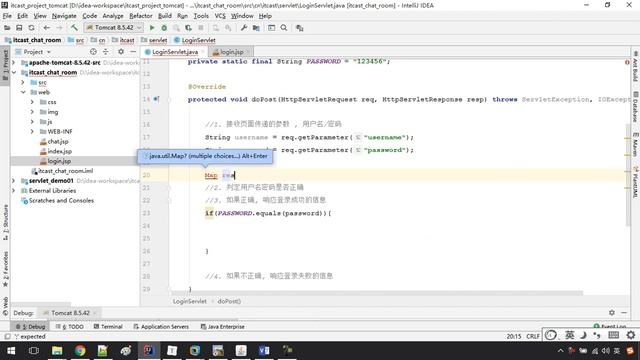Open IME settings gear in the input bar
Image resolution: width=640 pixels, height=360 pixels.
click(631, 335)
